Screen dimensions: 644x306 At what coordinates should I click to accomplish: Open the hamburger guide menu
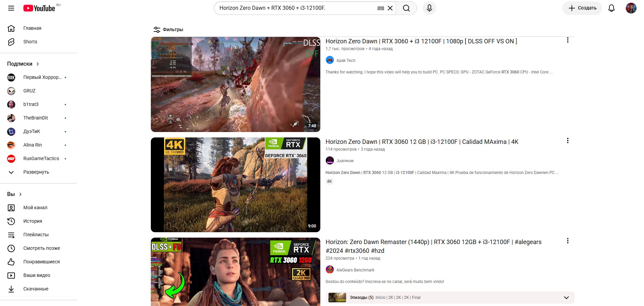11,8
